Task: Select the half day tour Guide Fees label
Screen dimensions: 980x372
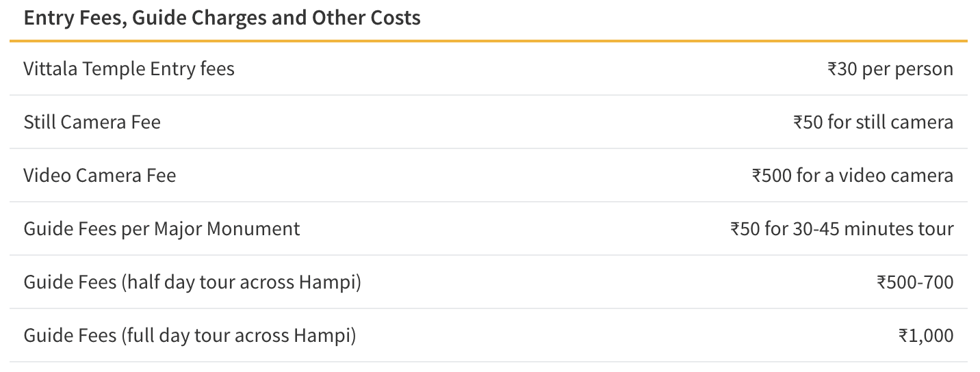Action: 192,282
